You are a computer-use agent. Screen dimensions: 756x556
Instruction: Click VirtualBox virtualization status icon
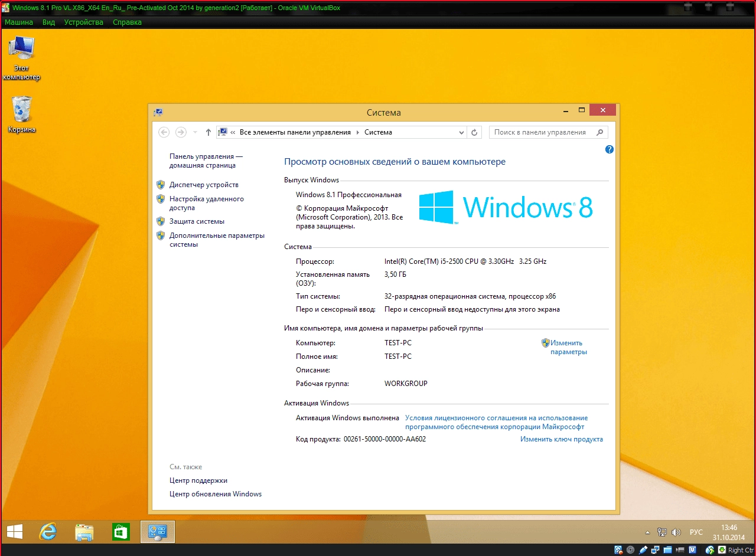[x=692, y=550]
